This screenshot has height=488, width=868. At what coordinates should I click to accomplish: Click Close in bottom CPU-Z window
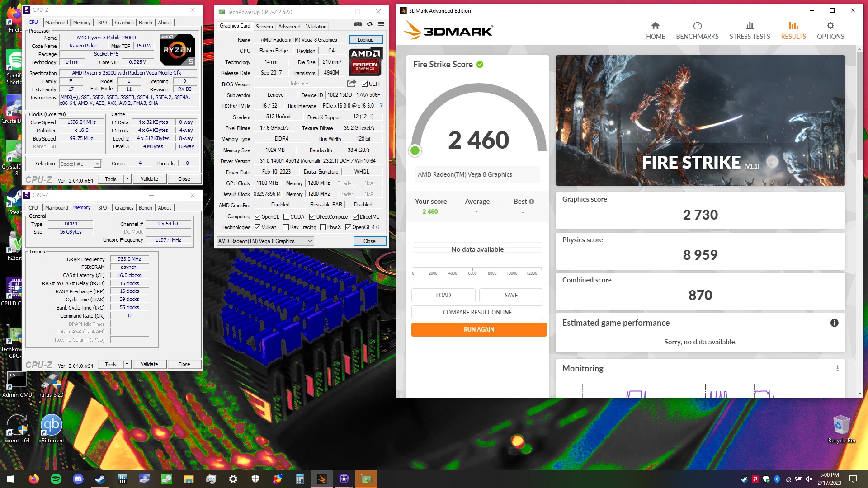click(184, 364)
